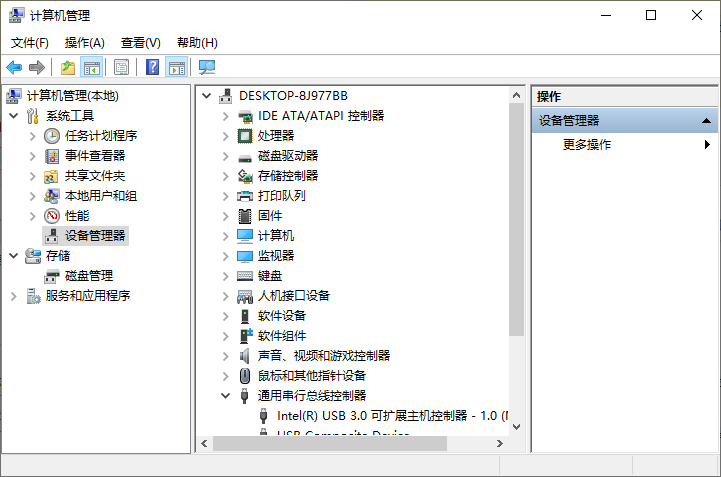Viewport: 721px width, 477px height.
Task: Click the Forward arrow toolbar icon
Action: 37,68
